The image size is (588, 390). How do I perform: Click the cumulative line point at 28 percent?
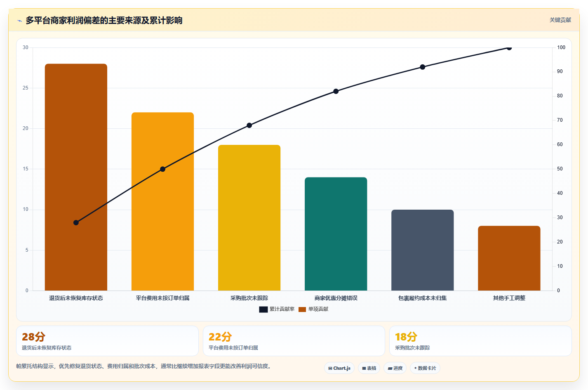pos(76,222)
